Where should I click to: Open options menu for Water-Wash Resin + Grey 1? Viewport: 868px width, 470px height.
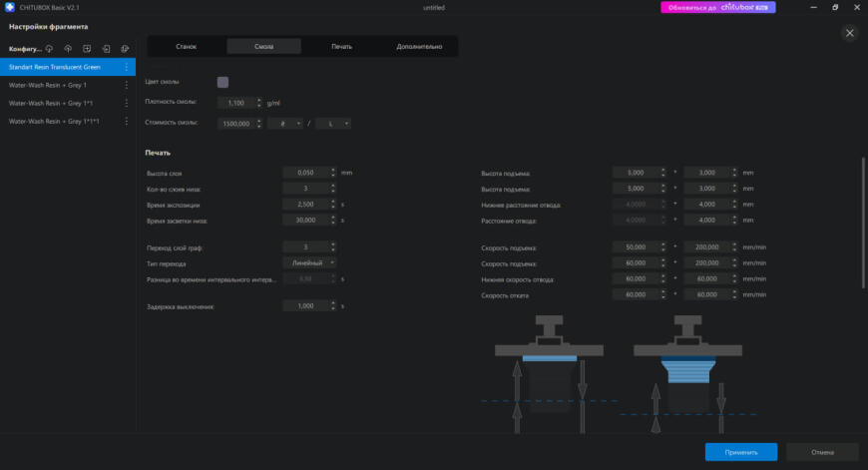(127, 85)
